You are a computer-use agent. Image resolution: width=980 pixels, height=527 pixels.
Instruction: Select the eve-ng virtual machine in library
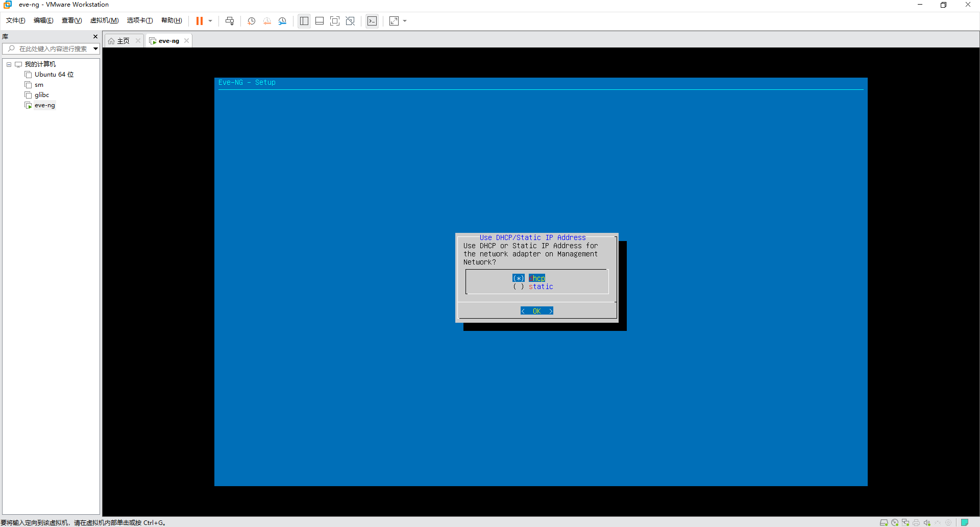(45, 105)
